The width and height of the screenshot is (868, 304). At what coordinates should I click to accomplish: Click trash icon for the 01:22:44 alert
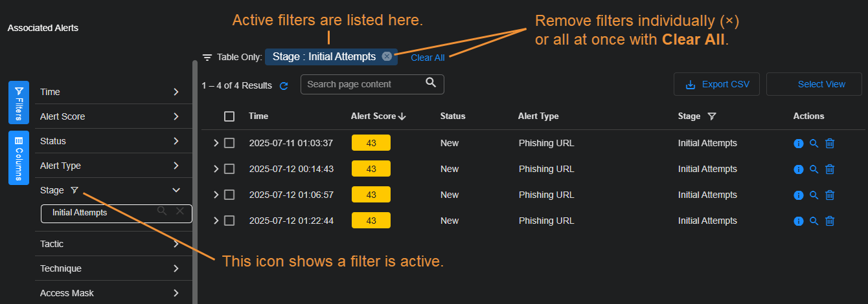point(830,221)
